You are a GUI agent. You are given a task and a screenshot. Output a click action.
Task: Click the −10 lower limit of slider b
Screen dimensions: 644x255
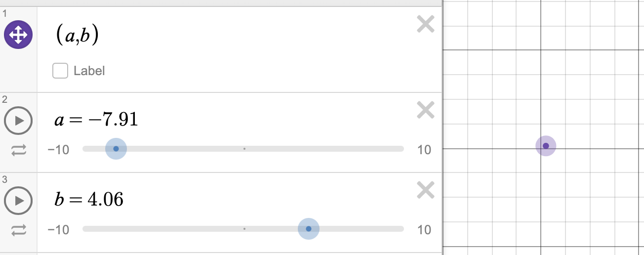[58, 229]
